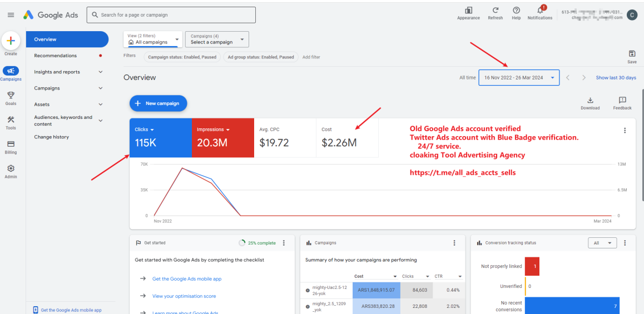
Task: Click the ARS1,848,915.07 cost cell
Action: 376,290
